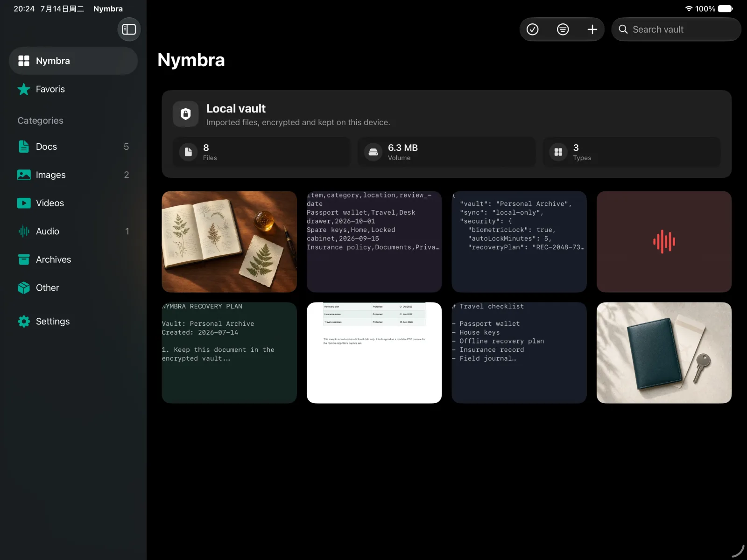Open the red waveform audio card
The image size is (747, 560).
[664, 242]
